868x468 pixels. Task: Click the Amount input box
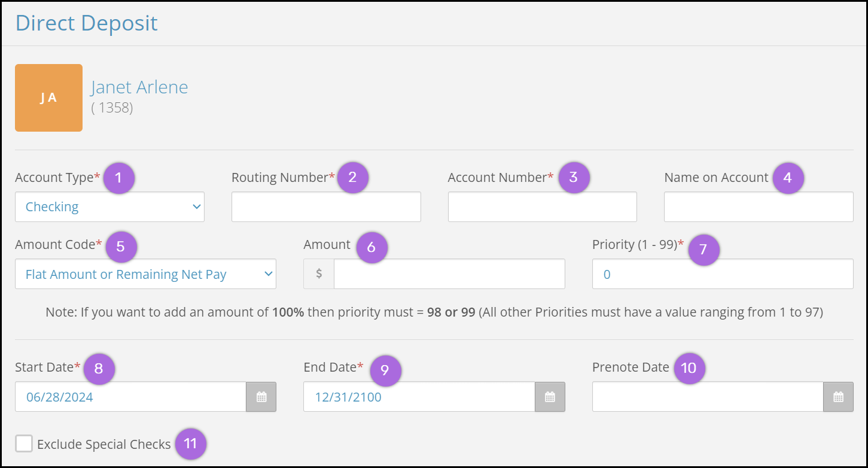449,274
